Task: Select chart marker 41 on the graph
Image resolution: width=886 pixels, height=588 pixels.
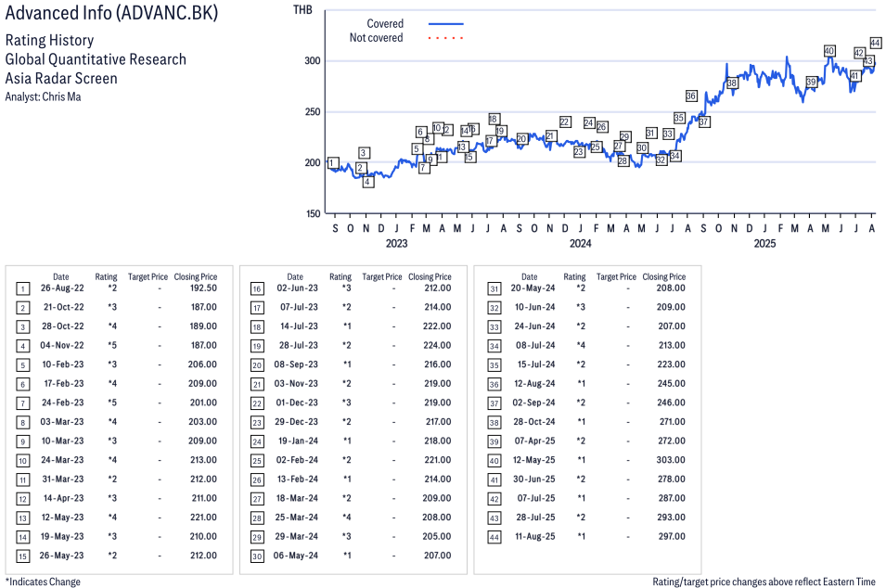Action: click(855, 76)
